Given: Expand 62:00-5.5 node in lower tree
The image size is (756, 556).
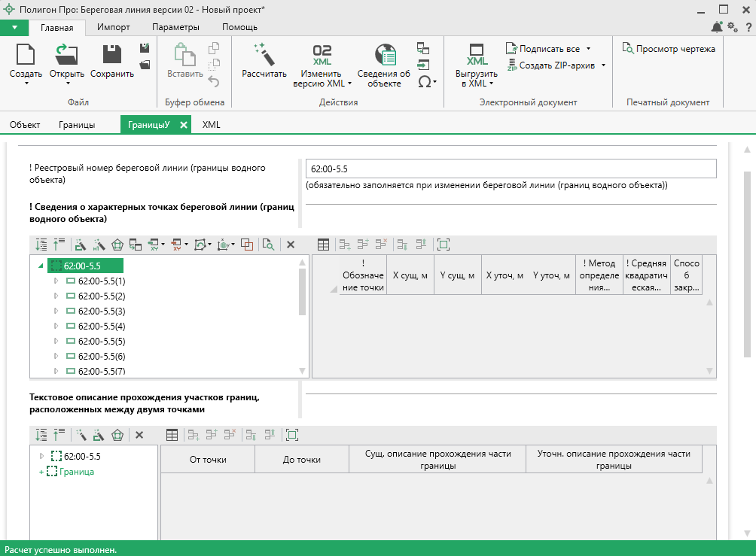Looking at the screenshot, I should (x=41, y=456).
